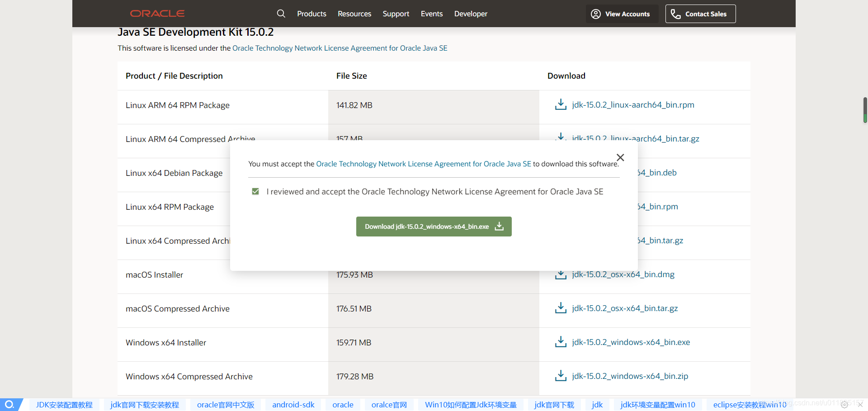
Task: Click the Contact Sales button
Action: click(700, 14)
